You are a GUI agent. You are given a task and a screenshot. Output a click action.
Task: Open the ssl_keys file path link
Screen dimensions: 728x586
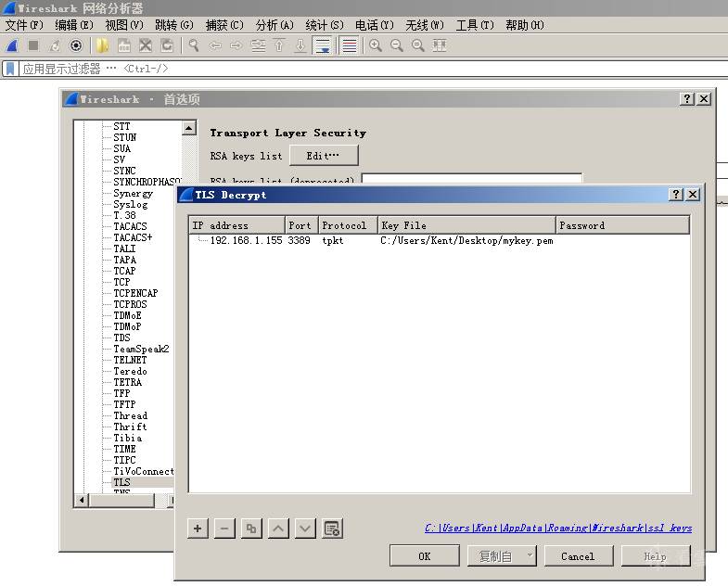(x=558, y=528)
